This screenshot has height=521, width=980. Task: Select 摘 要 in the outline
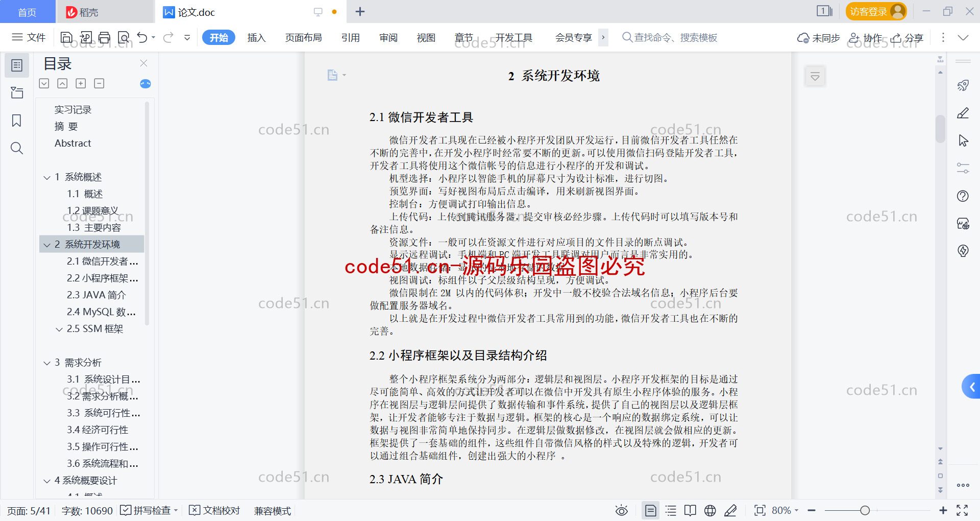pyautogui.click(x=66, y=126)
